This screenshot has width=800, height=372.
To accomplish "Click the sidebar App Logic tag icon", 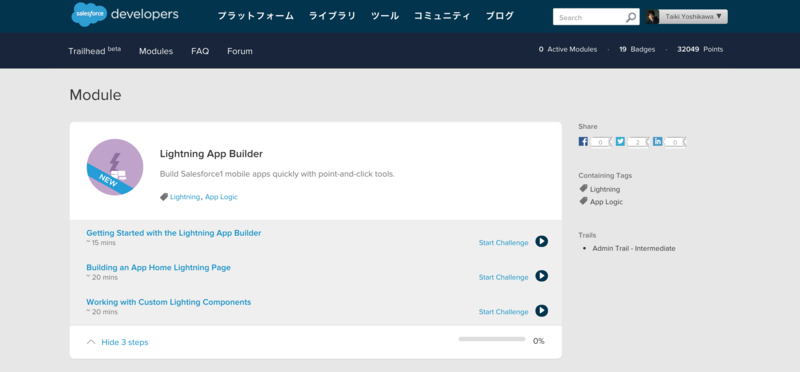I will click(583, 201).
